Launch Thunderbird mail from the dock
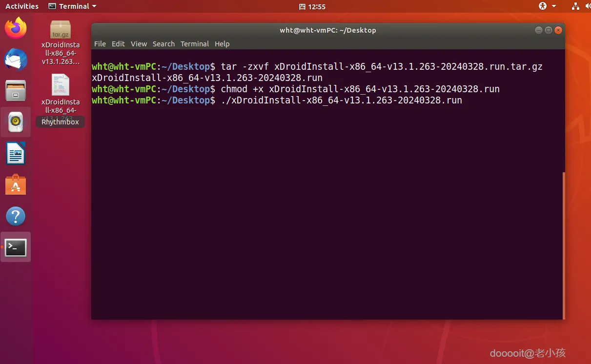 click(x=16, y=60)
